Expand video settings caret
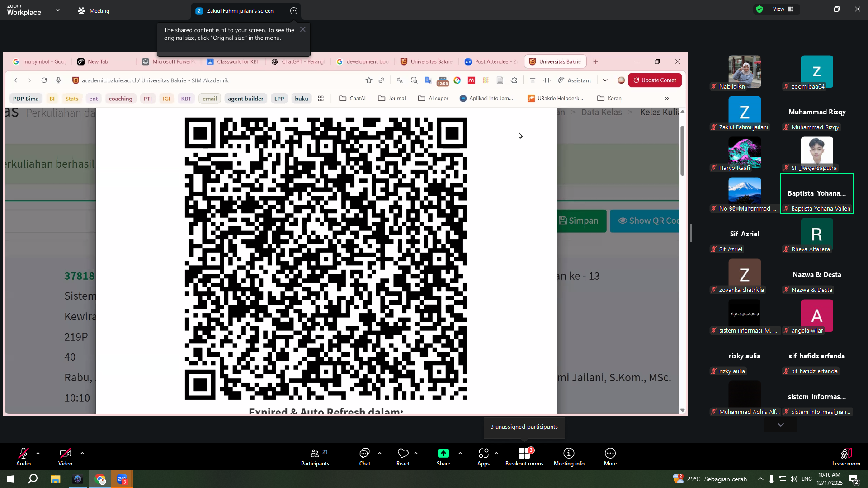868x488 pixels. click(x=82, y=453)
